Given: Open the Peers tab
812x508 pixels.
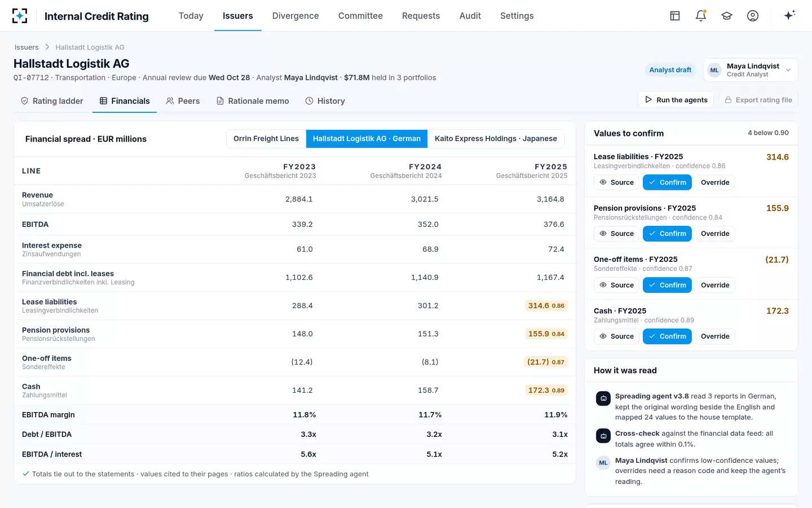Looking at the screenshot, I should point(183,101).
